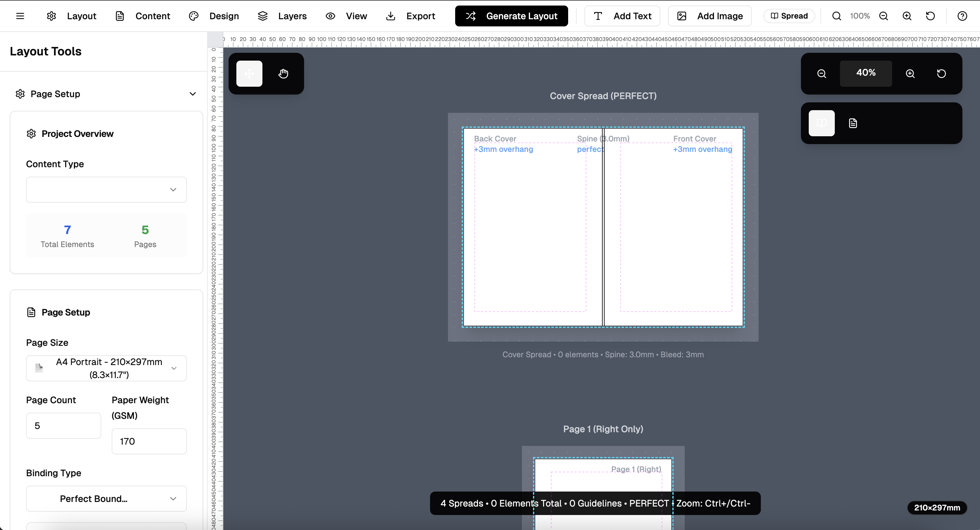Open the Perfect Bound binding dropdown

click(x=106, y=498)
